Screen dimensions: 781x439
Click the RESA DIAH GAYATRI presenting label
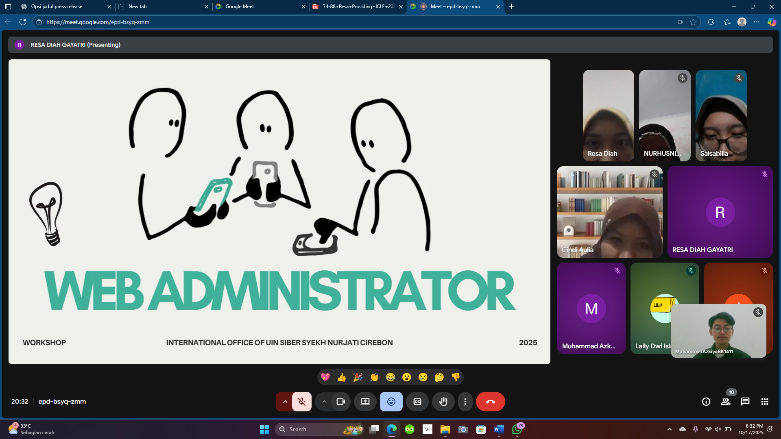(x=75, y=45)
